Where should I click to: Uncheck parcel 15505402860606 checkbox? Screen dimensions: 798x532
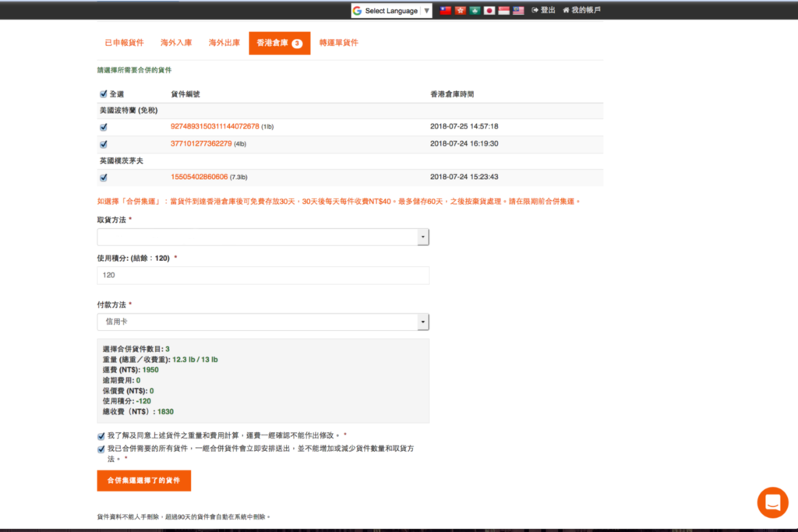[x=104, y=178]
